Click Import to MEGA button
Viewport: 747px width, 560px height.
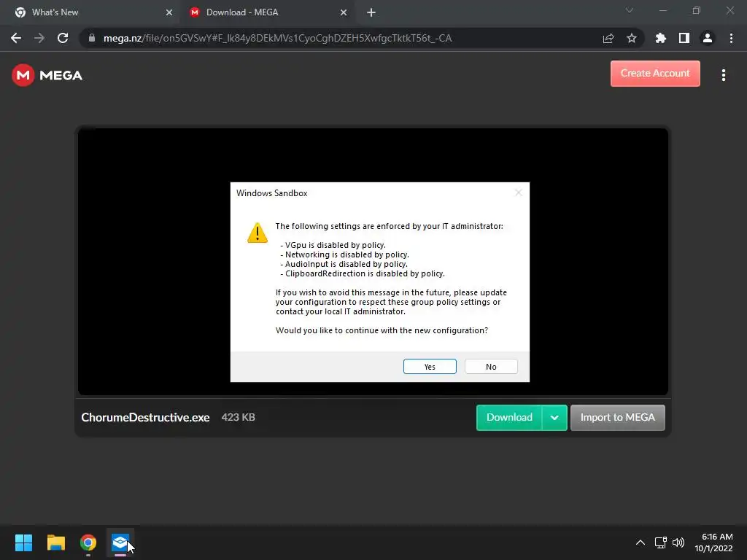click(x=617, y=418)
